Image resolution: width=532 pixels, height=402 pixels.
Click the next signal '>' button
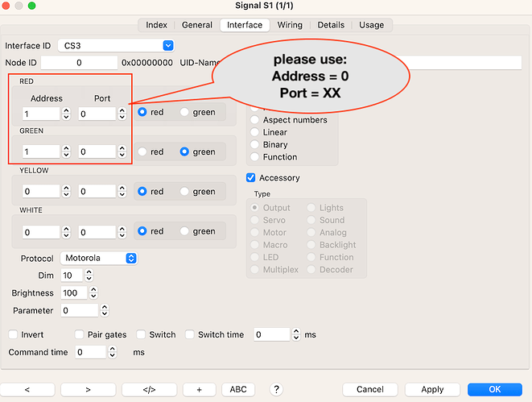88,389
